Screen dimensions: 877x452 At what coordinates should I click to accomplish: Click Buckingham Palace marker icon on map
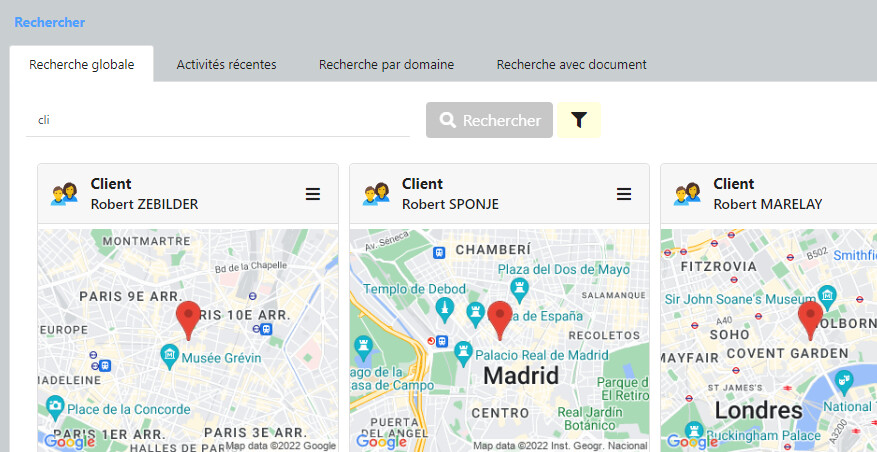tap(694, 432)
